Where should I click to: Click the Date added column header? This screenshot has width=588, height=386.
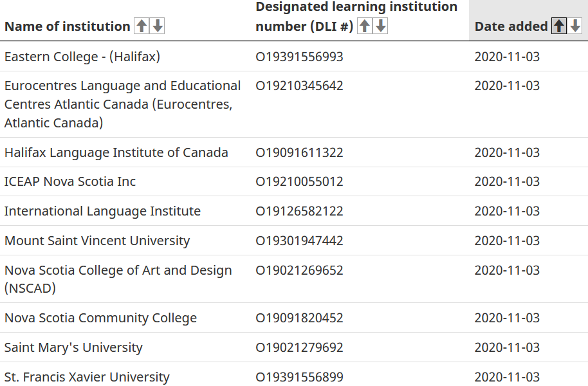[x=511, y=26]
